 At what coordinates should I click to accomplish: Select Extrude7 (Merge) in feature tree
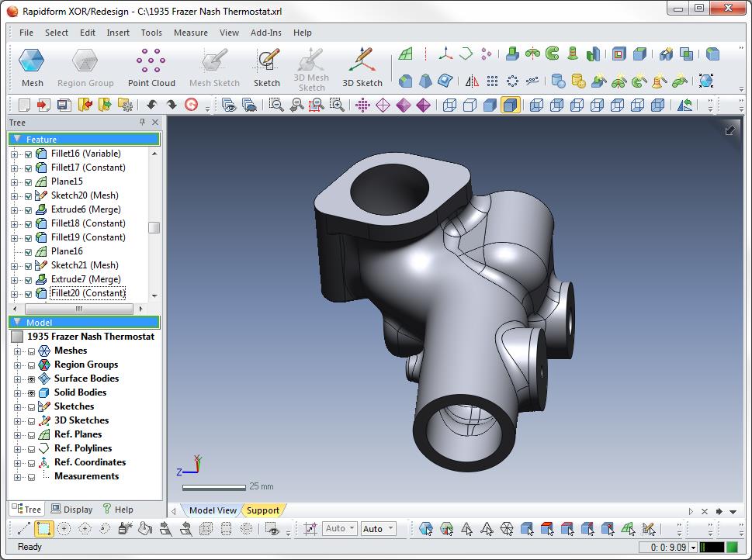(x=86, y=279)
